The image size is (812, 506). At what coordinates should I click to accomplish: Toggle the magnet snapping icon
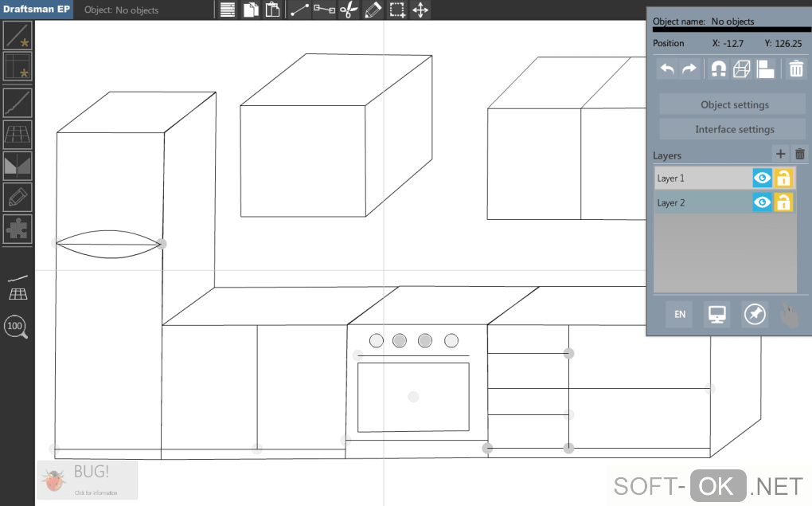[718, 69]
